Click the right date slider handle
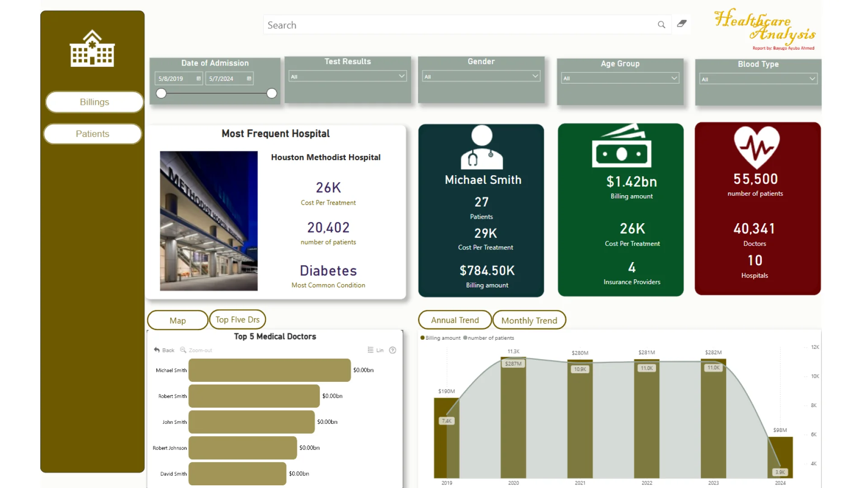The height and width of the screenshot is (488, 868). 272,94
